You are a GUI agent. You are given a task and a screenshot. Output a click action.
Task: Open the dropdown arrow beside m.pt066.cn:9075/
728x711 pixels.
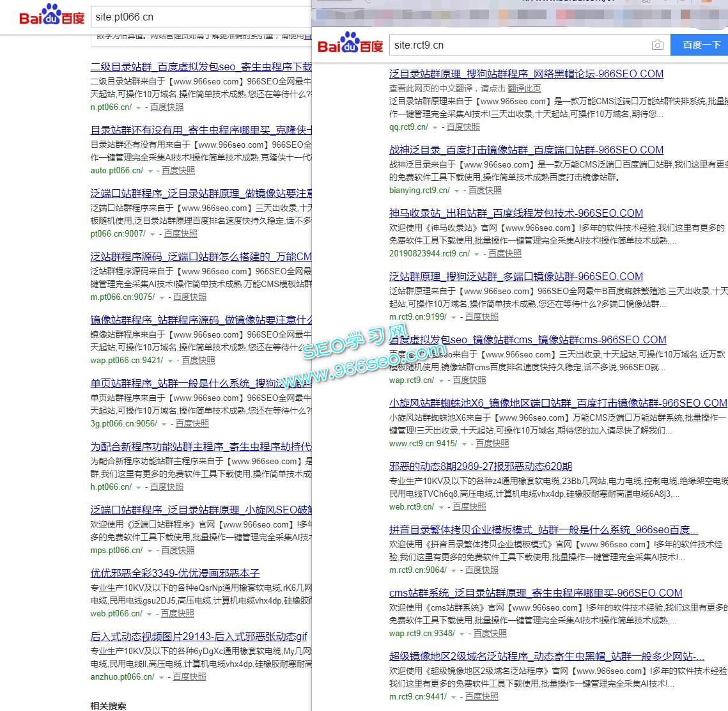click(x=162, y=298)
